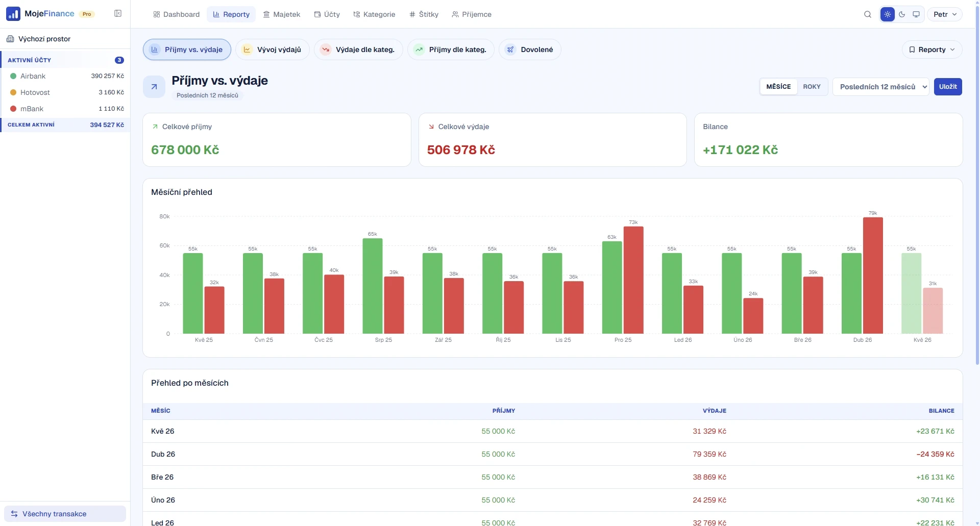980x526 pixels.
Task: Click the Aktivní účty section header
Action: pos(65,60)
